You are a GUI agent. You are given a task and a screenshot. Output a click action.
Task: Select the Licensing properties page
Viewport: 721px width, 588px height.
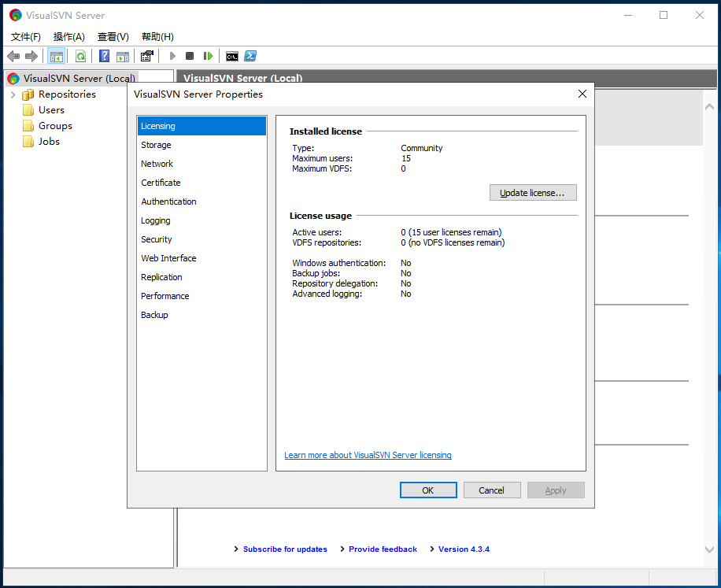point(202,126)
